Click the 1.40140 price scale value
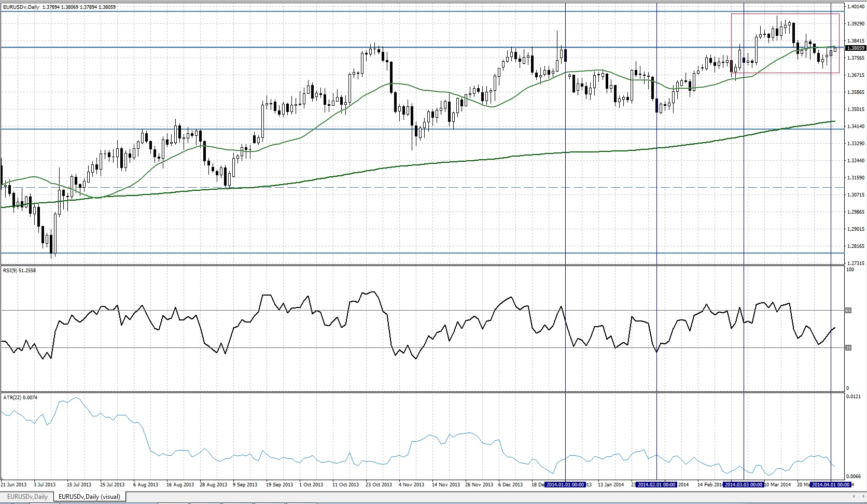This screenshot has width=867, height=504. pyautogui.click(x=856, y=7)
